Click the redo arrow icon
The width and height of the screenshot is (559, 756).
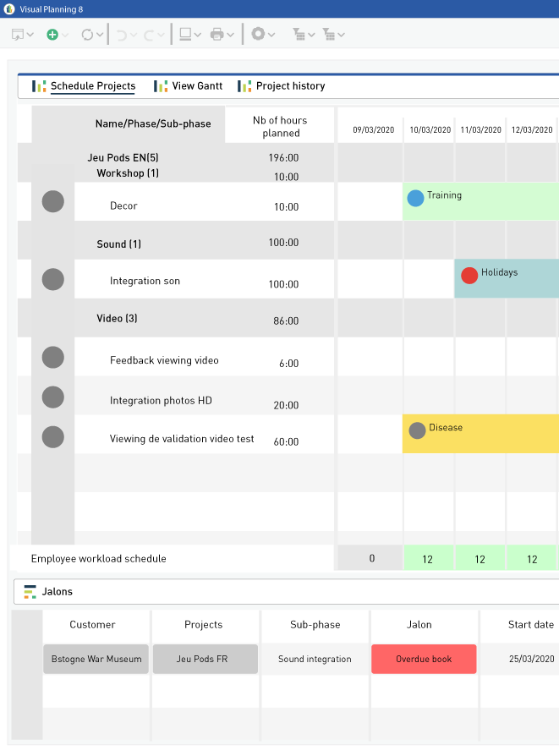pos(151,35)
